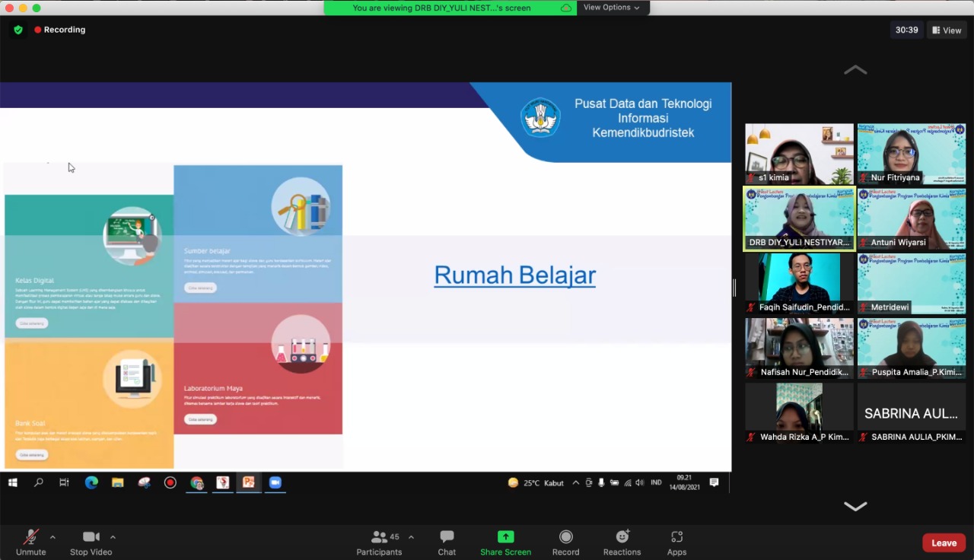Open Task View in shared taskbar
974x560 pixels.
click(64, 482)
